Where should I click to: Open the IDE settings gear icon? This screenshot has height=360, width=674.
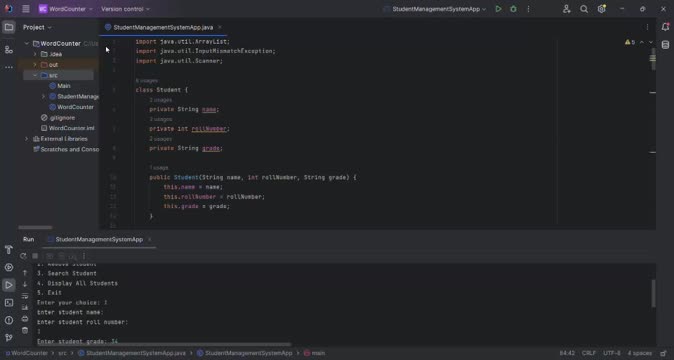click(601, 9)
